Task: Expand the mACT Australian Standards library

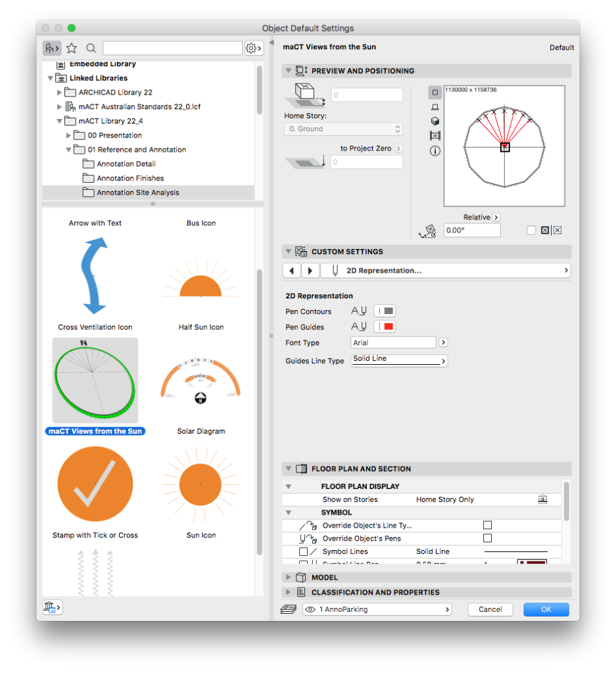Action: pos(59,106)
